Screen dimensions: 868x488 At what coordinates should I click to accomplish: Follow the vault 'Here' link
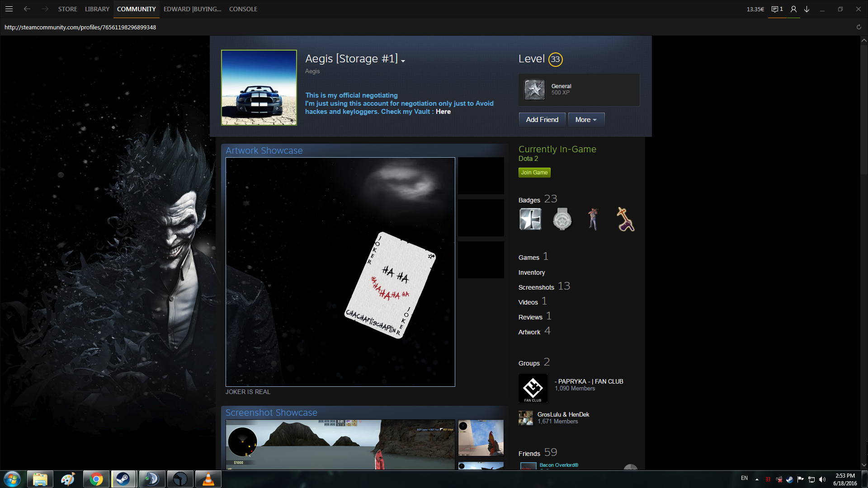tap(443, 112)
